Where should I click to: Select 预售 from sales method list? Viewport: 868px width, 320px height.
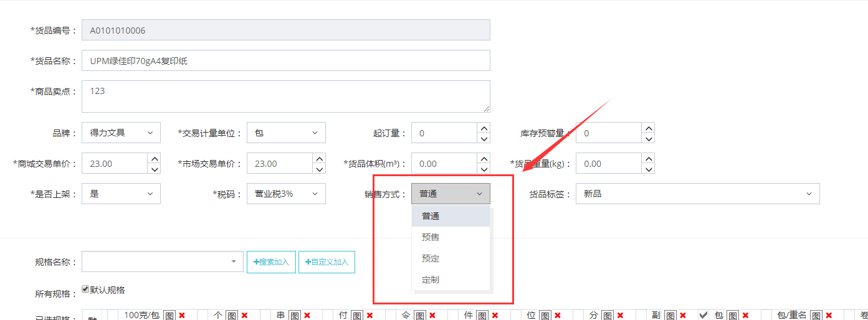[x=431, y=237]
